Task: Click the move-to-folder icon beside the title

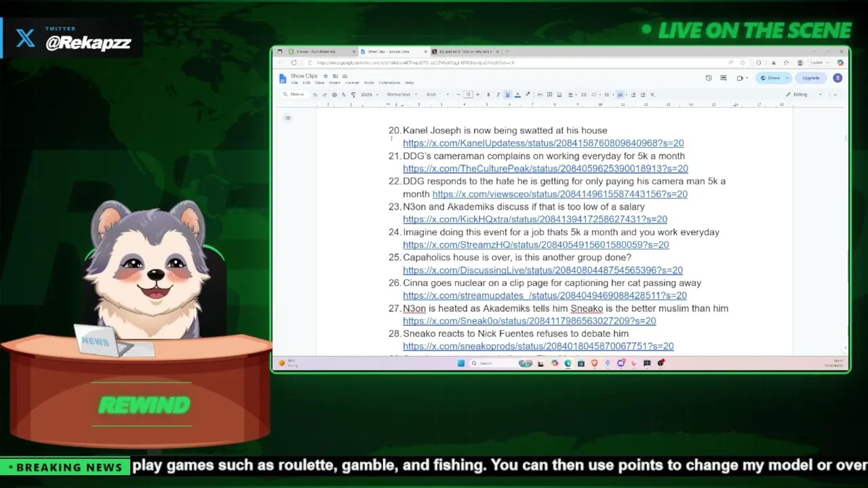Action: pos(335,76)
